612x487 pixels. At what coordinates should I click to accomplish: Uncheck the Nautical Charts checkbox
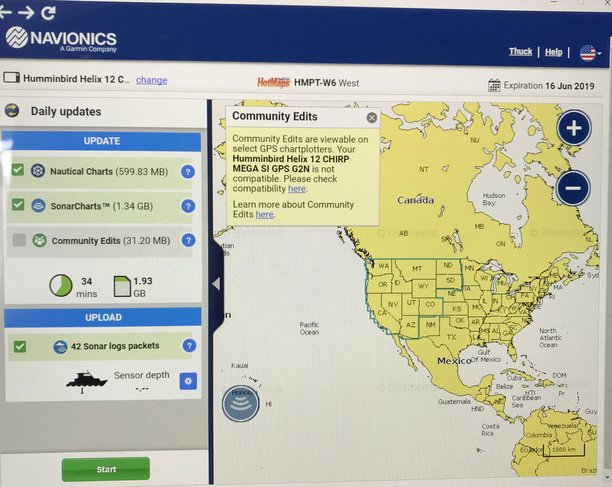[18, 170]
